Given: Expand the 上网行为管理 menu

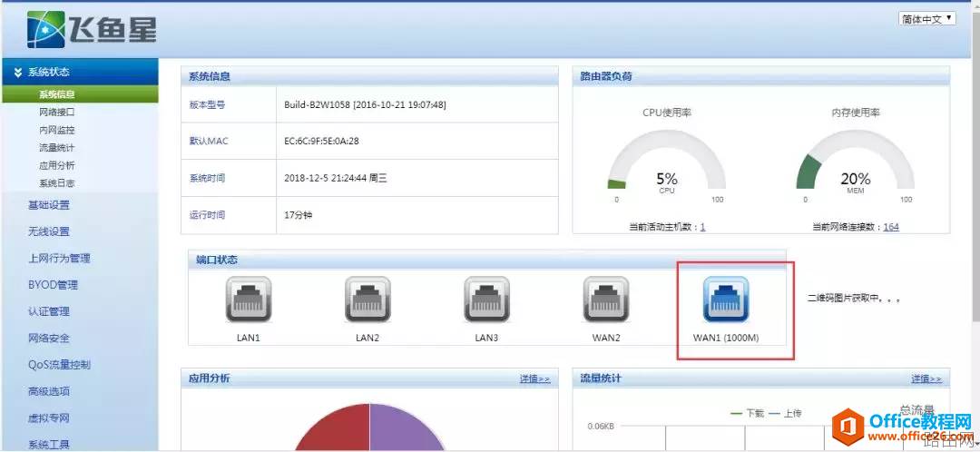Looking at the screenshot, I should (59, 258).
